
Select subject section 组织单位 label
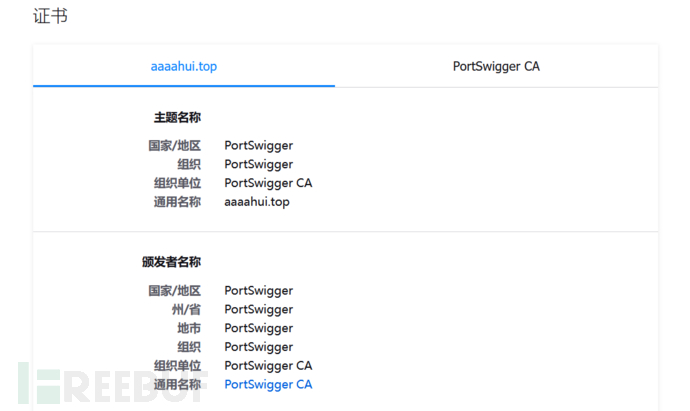(x=177, y=183)
